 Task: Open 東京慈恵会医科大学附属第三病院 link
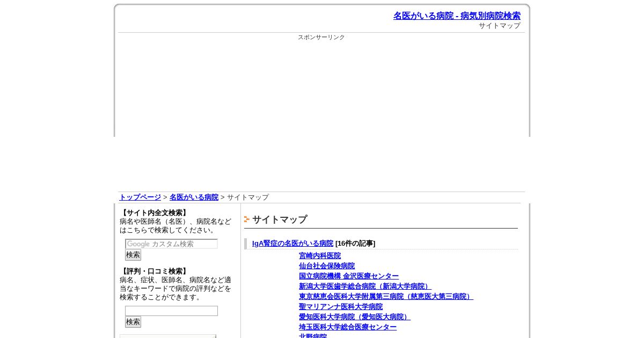[386, 297]
